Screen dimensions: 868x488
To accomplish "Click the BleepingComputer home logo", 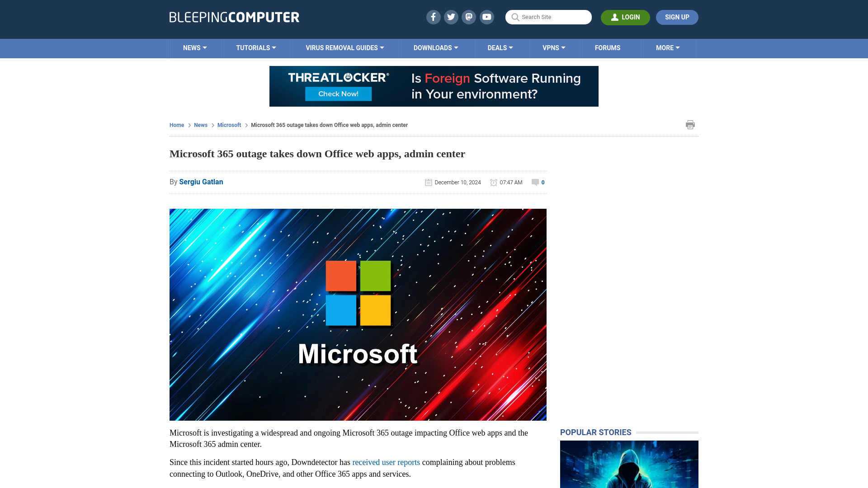I will [x=234, y=17].
